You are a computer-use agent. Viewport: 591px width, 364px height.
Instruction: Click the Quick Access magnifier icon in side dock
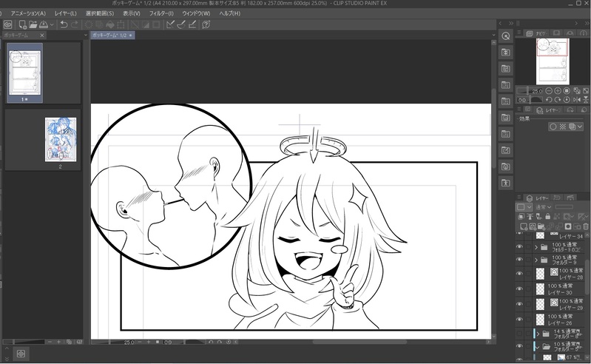pyautogui.click(x=506, y=36)
